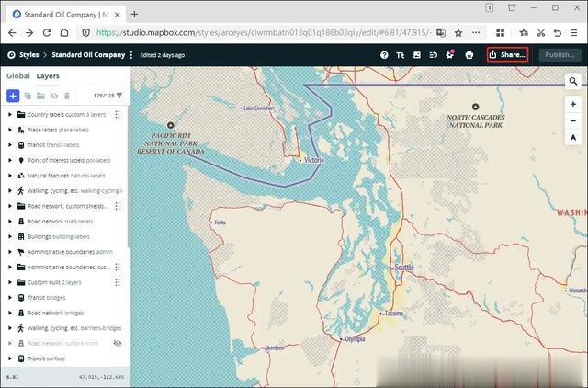This screenshot has height=388, width=588.
Task: Click the duplicate layers icon
Action: 28,96
